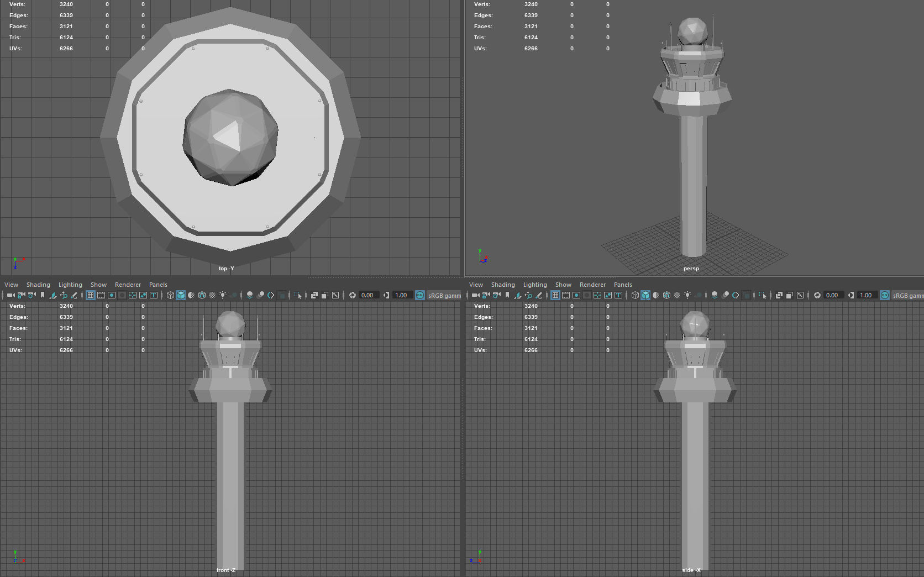Image resolution: width=924 pixels, height=577 pixels.
Task: Click the 'persp' camera label
Action: point(691,269)
